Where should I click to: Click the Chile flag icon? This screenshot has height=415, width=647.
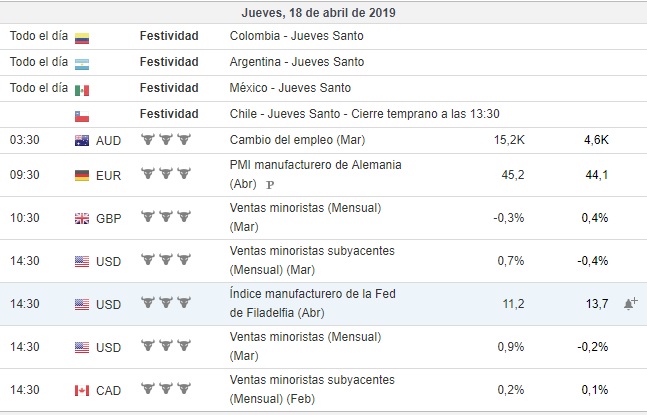[x=82, y=115]
